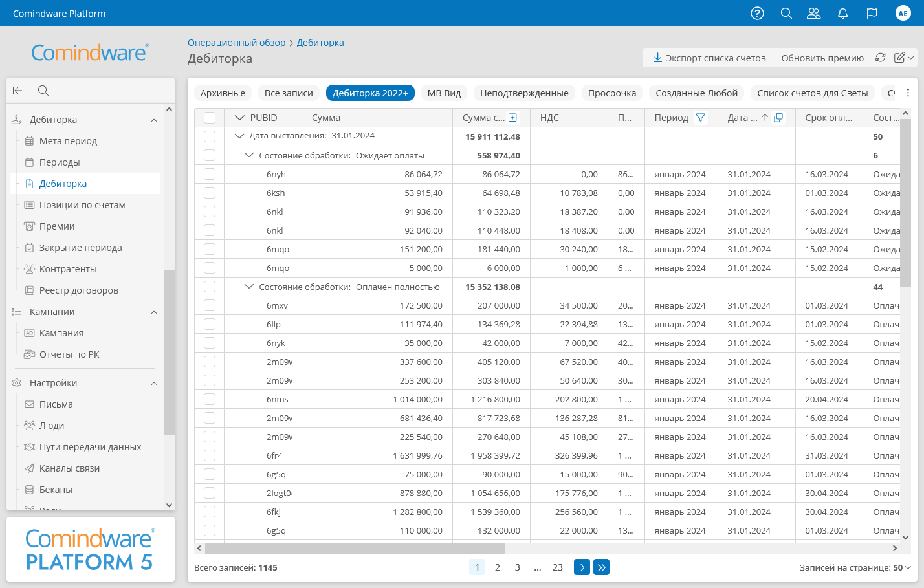Go to page 23 in pagination
The width and height of the screenshot is (924, 588).
tap(557, 567)
